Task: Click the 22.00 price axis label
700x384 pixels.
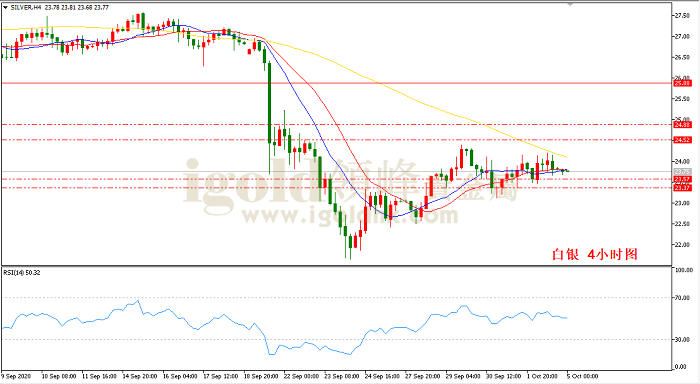Action: coord(682,245)
